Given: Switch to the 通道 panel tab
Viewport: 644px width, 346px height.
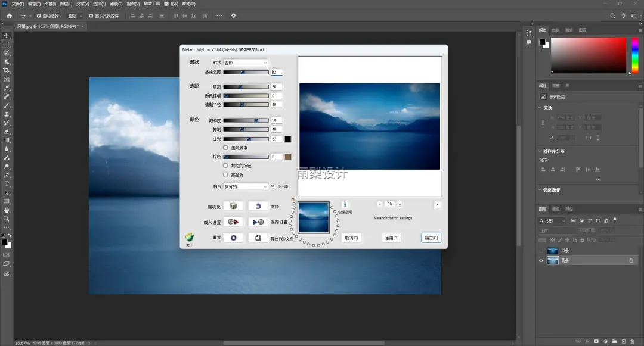Looking at the screenshot, I should point(556,209).
